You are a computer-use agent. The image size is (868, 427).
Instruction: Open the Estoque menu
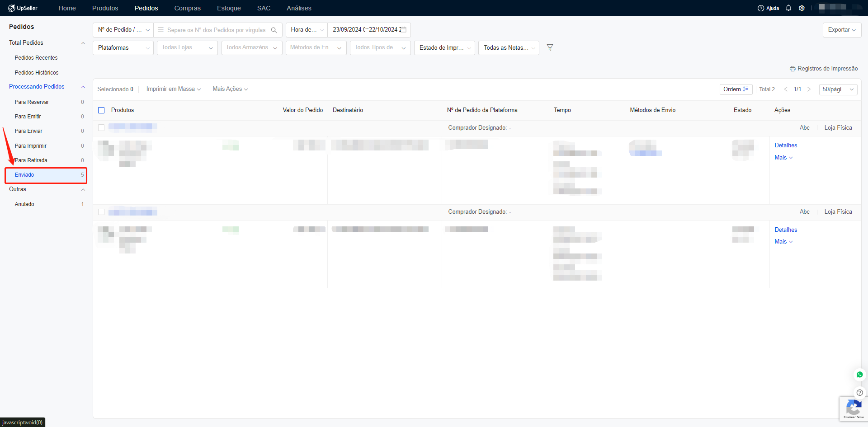coord(229,8)
